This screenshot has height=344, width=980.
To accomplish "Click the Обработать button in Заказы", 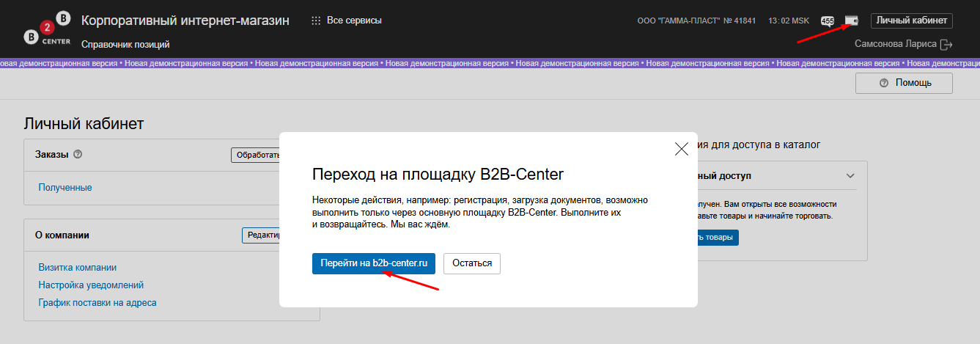I will coord(256,155).
